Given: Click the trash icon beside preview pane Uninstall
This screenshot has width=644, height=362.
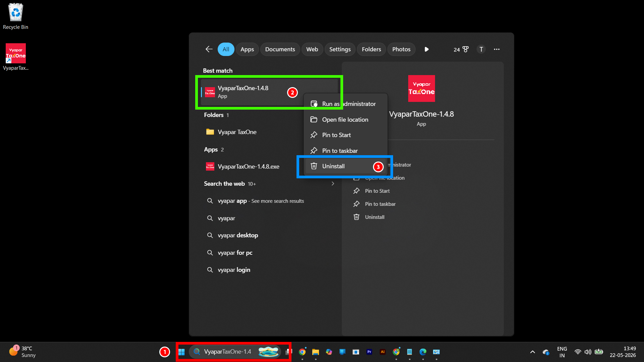Looking at the screenshot, I should 356,217.
